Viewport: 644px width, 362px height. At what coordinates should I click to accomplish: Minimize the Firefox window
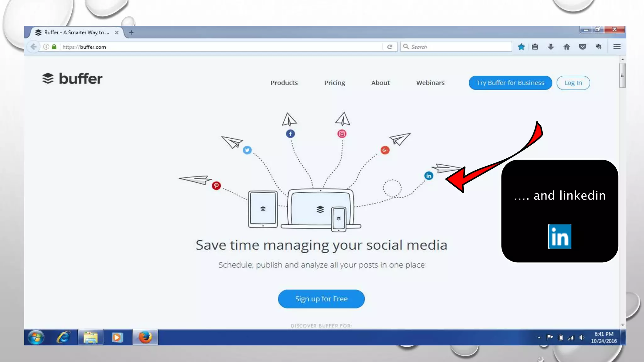(586, 30)
